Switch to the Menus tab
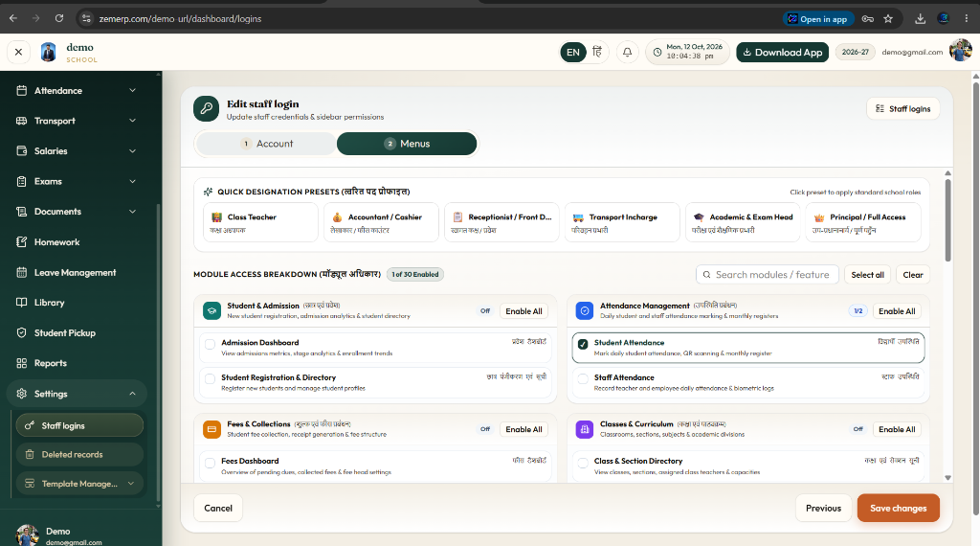The height and width of the screenshot is (546, 980). click(407, 144)
